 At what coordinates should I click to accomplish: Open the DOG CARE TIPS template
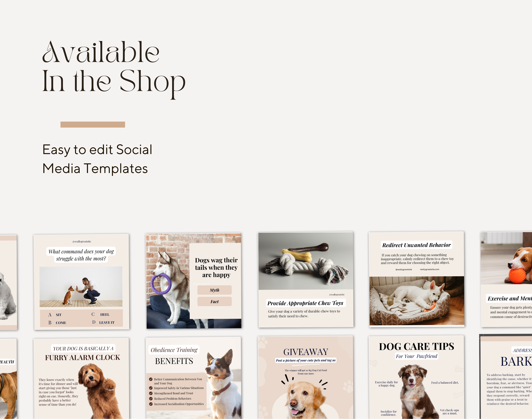417,377
